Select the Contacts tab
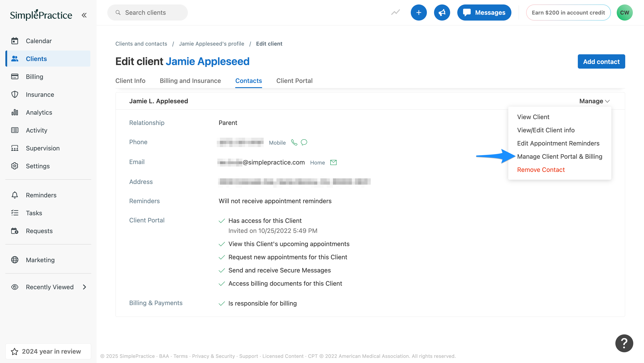Viewport: 644px width, 363px height. [248, 81]
